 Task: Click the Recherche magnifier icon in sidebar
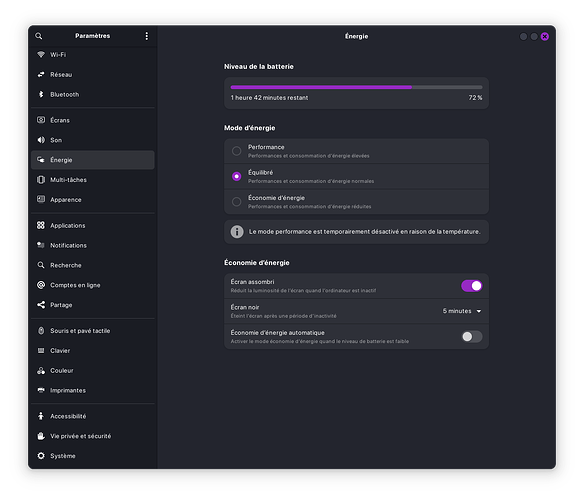point(41,265)
